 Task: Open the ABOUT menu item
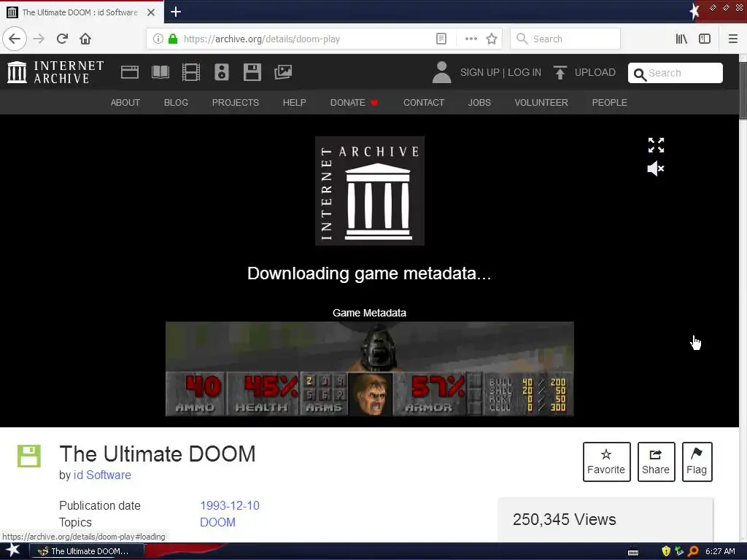click(125, 102)
